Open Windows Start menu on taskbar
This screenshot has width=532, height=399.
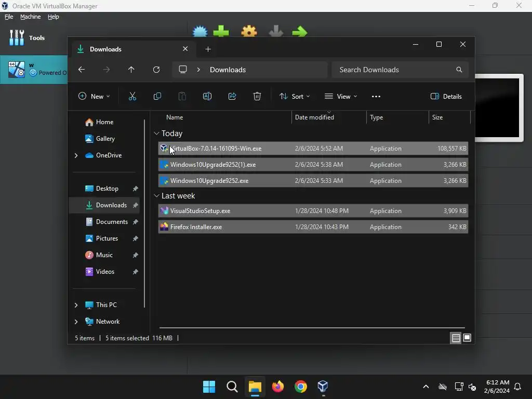click(x=209, y=387)
